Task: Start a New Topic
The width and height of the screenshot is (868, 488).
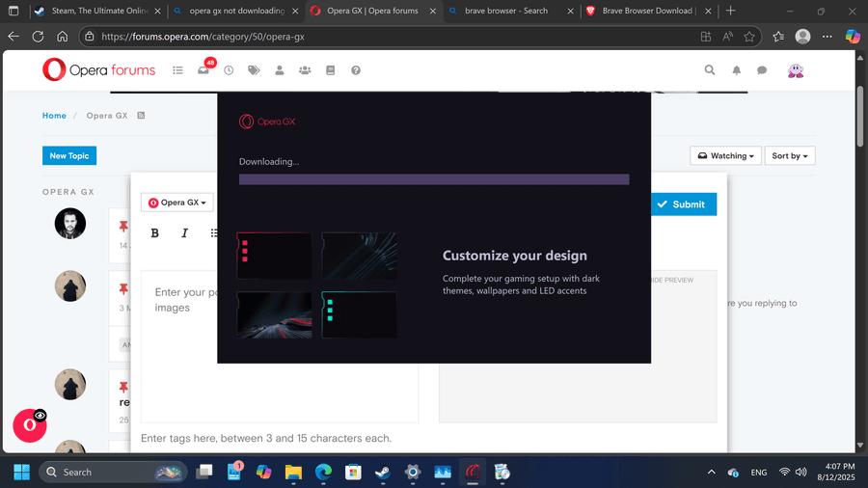Action: 69,155
